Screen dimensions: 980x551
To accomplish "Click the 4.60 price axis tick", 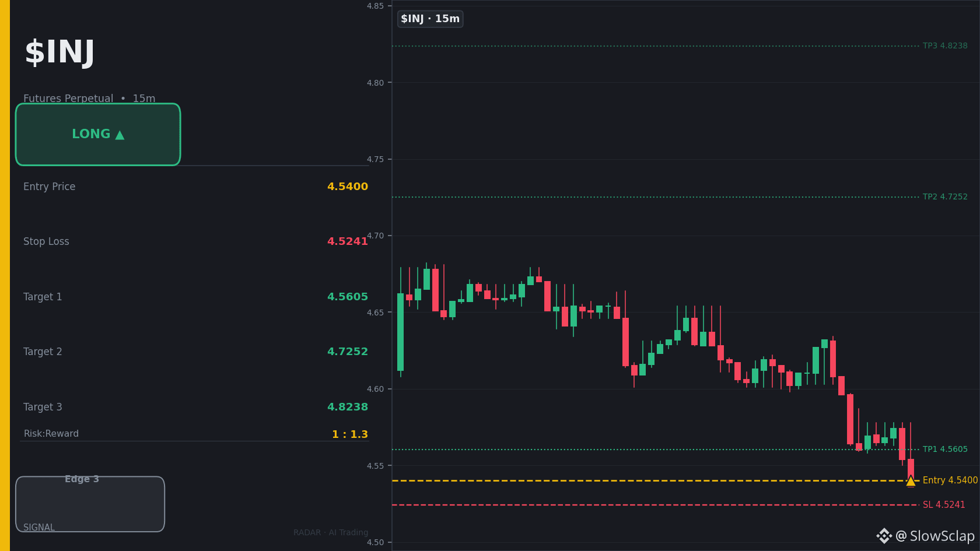I will pyautogui.click(x=375, y=389).
